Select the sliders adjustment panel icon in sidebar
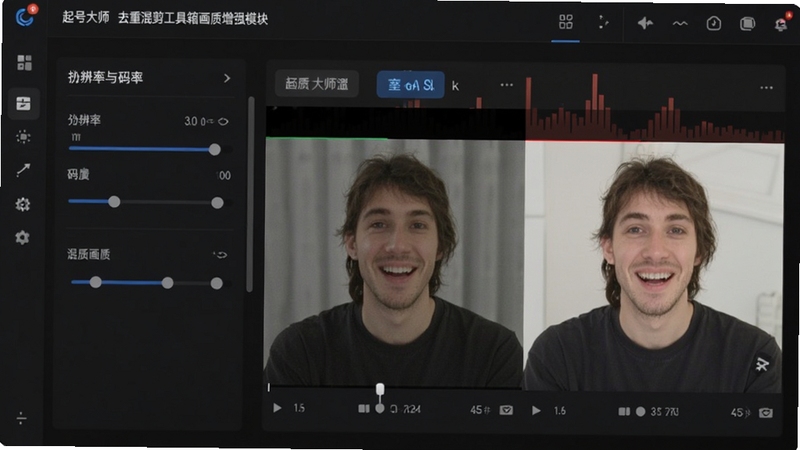The width and height of the screenshot is (800, 450). point(23,104)
